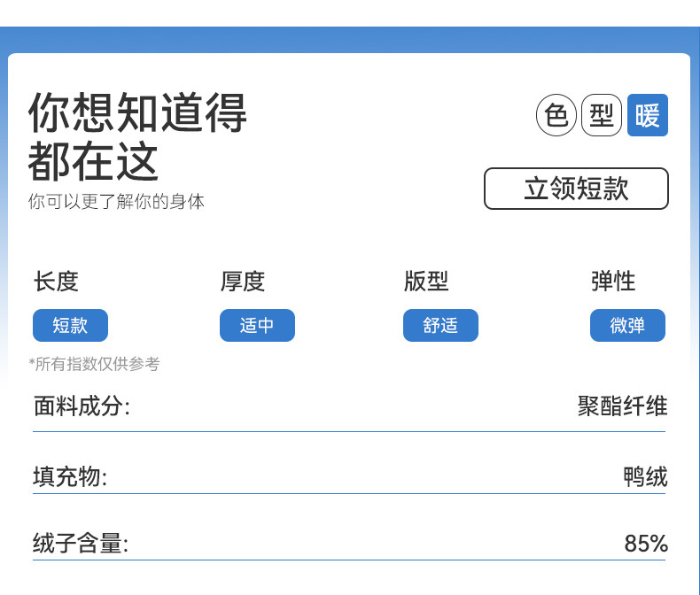
Task: Select the 面料成分 row label
Action: coord(82,406)
